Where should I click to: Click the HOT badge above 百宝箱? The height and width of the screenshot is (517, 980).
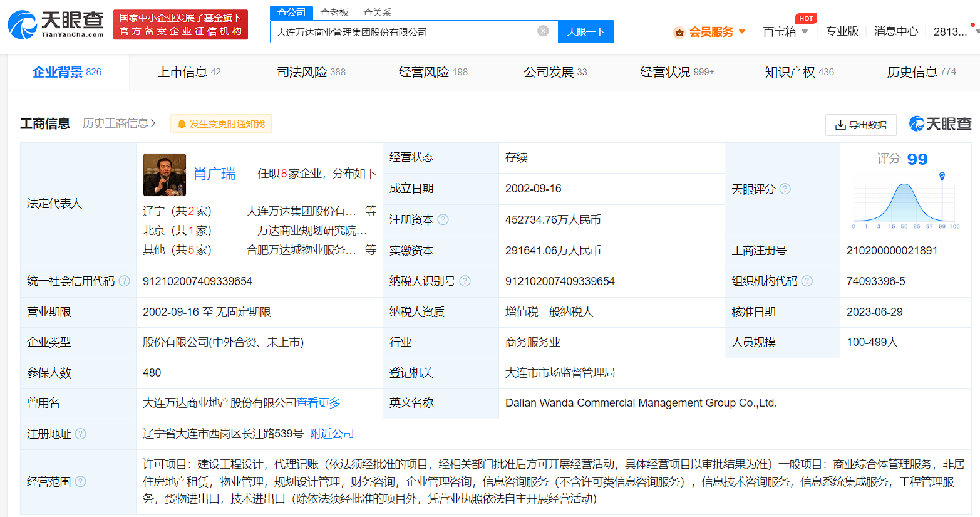tap(806, 18)
